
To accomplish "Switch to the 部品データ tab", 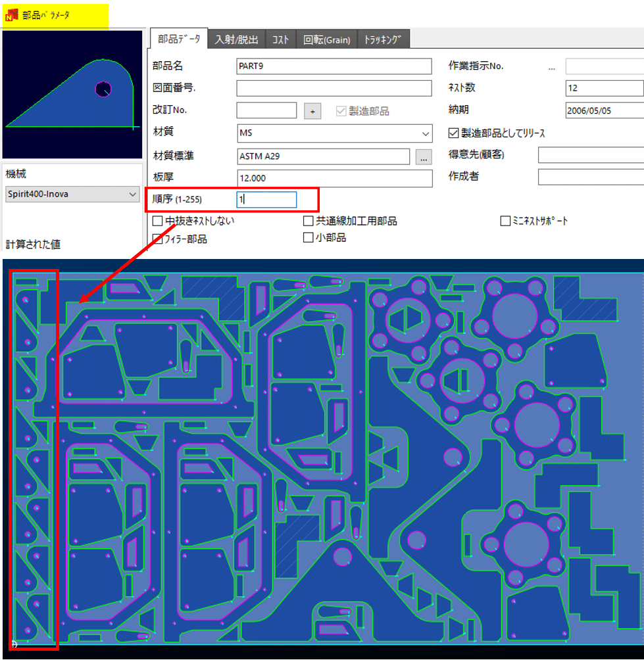I will click(179, 39).
